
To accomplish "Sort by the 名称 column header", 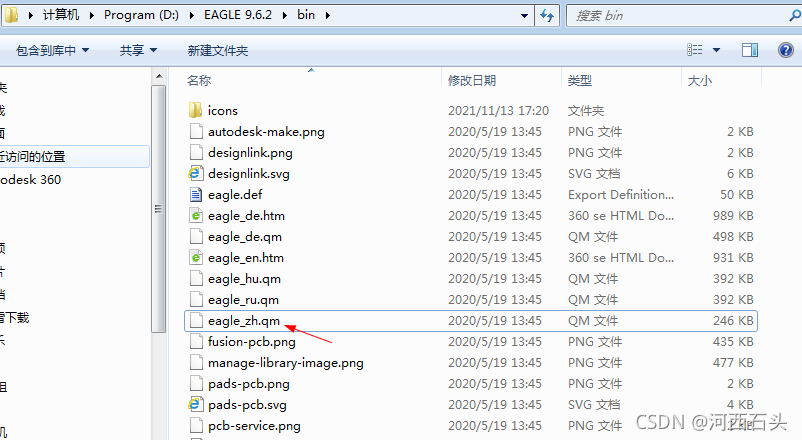I will [199, 80].
